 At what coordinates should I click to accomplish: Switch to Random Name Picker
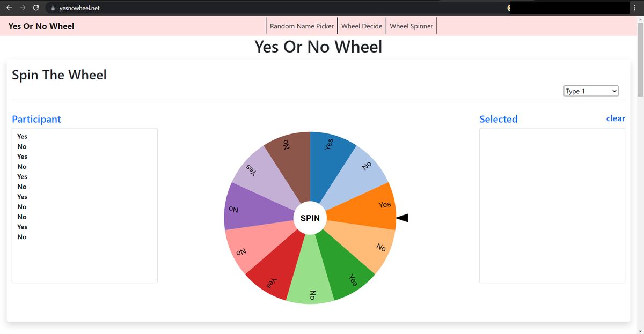pyautogui.click(x=302, y=25)
